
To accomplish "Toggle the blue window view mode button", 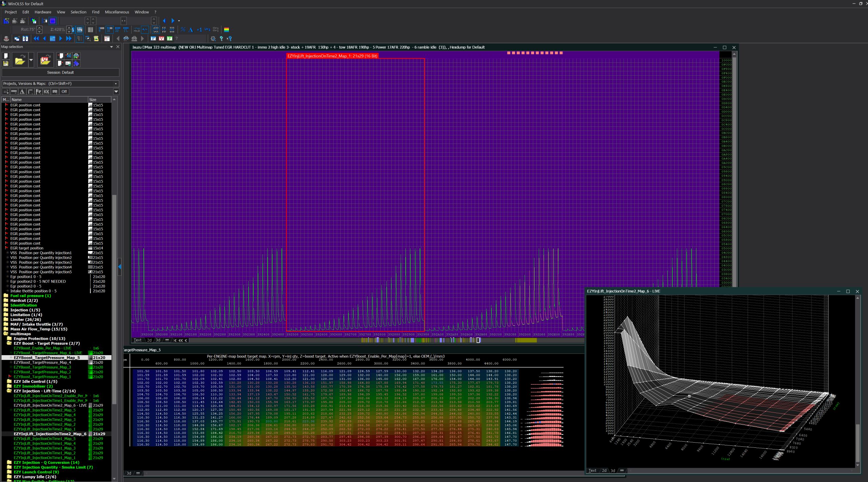I will 53,21.
